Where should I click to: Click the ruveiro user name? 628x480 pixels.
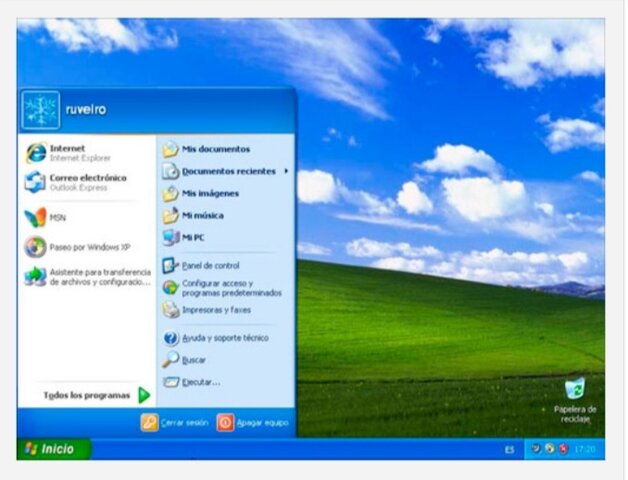(86, 109)
